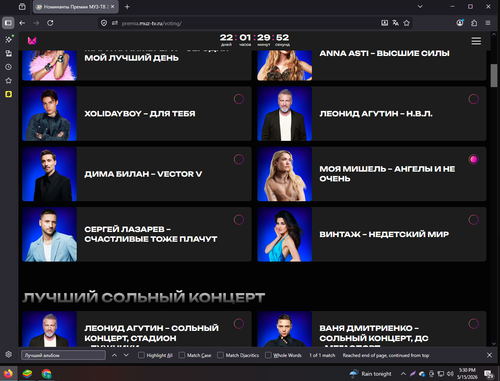Vote for XOLIDAYBOY – Для тебя
500x381 pixels.
[x=239, y=99]
